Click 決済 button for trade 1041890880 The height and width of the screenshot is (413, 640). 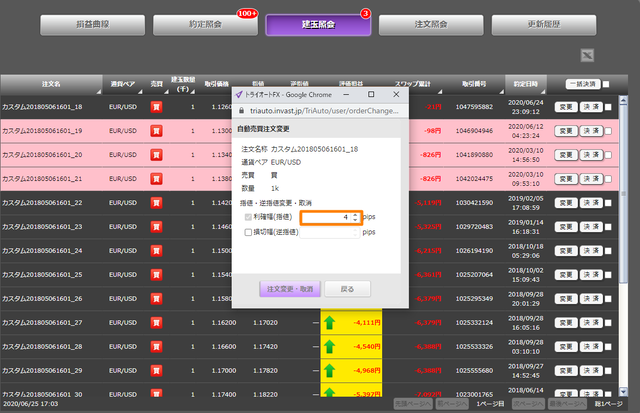(x=591, y=155)
